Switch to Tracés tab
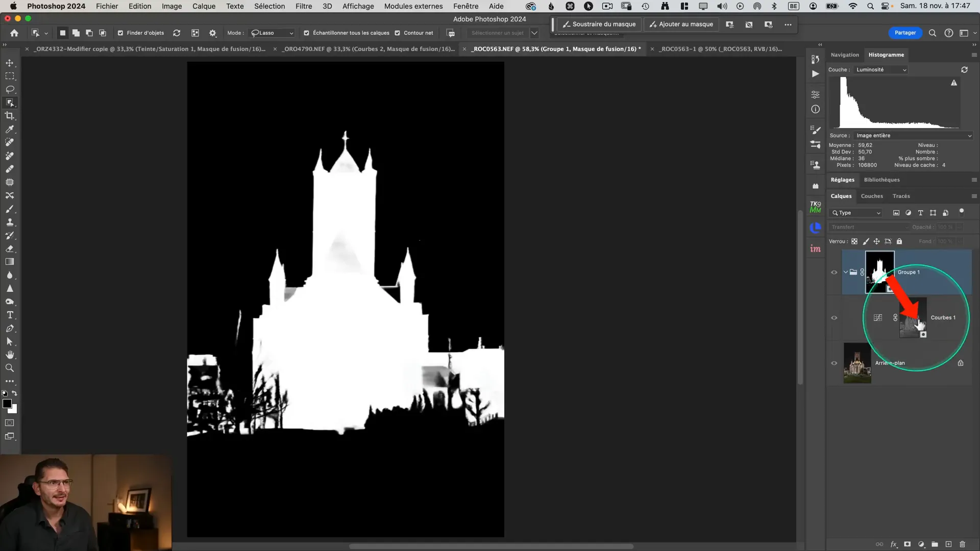The width and height of the screenshot is (980, 551). click(x=901, y=196)
